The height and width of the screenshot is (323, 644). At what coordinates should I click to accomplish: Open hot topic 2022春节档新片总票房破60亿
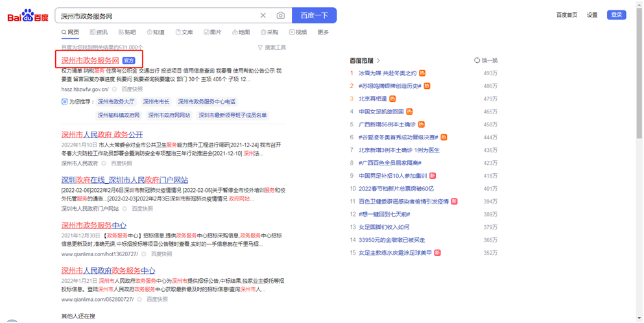(x=396, y=189)
